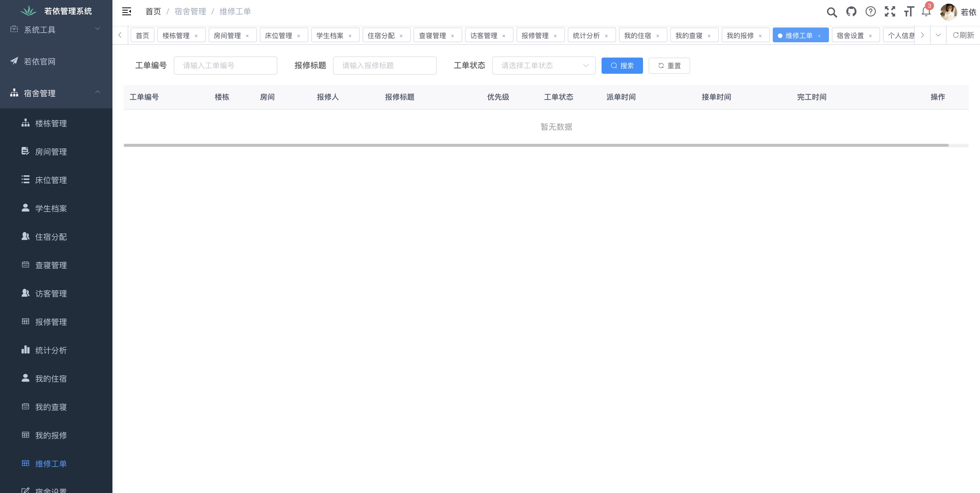Click the 完工时间 column header
This screenshot has width=980, height=493.
click(x=812, y=97)
